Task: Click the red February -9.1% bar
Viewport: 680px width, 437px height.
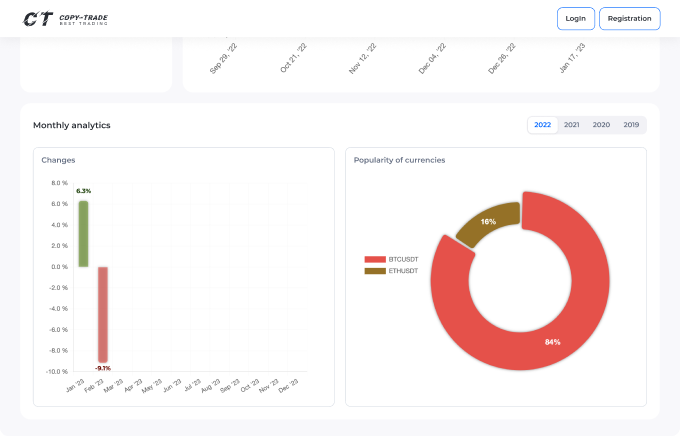Action: [x=103, y=315]
